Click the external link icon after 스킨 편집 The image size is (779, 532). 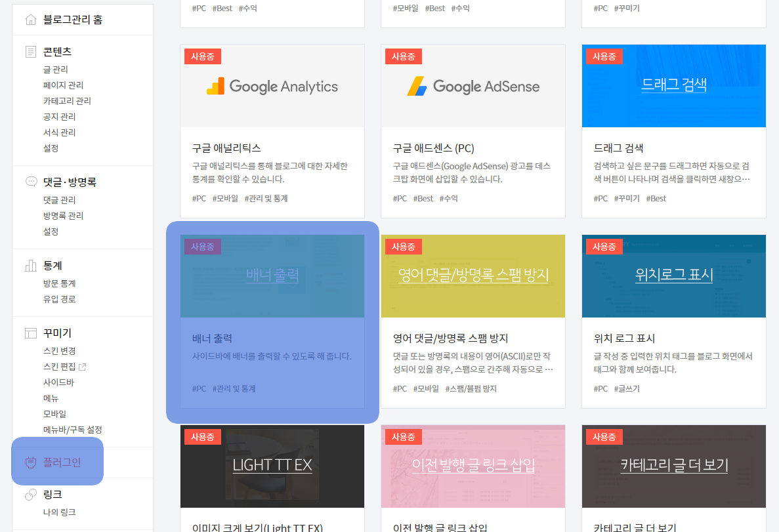(83, 367)
